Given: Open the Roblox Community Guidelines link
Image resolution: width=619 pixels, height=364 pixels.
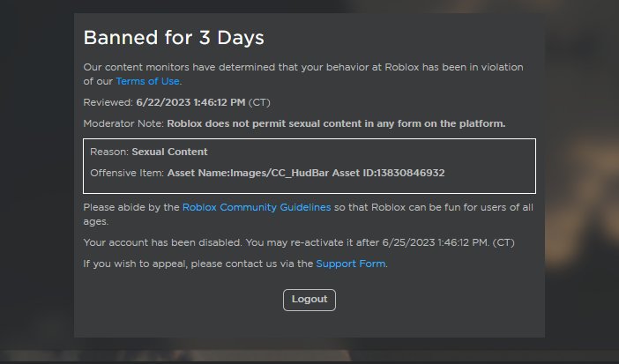Looking at the screenshot, I should click(x=257, y=207).
